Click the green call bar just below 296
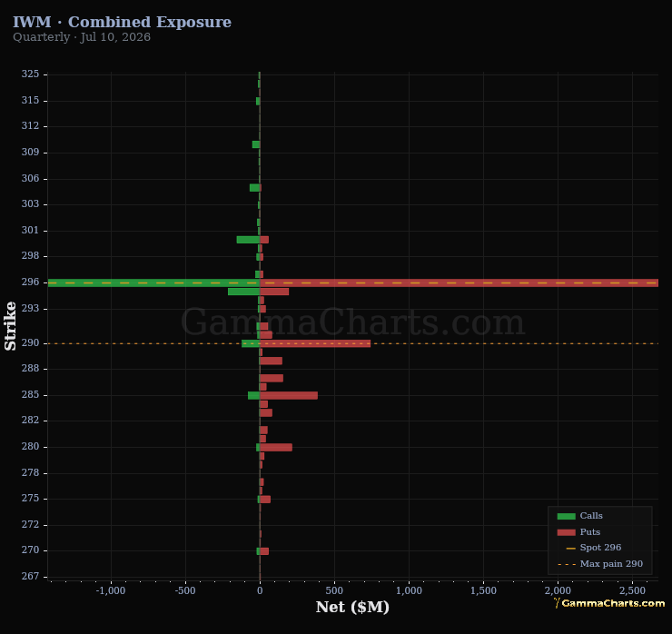 pyautogui.click(x=244, y=292)
